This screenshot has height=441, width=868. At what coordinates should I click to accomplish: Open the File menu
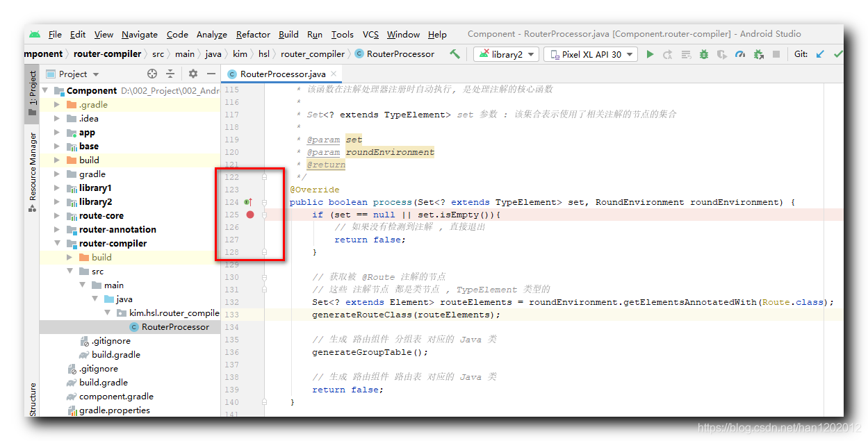click(55, 34)
